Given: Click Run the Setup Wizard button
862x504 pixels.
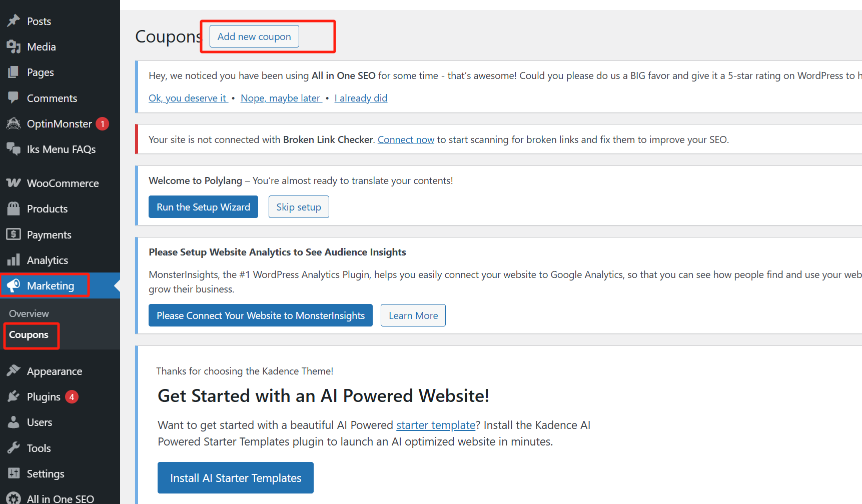Looking at the screenshot, I should [203, 207].
